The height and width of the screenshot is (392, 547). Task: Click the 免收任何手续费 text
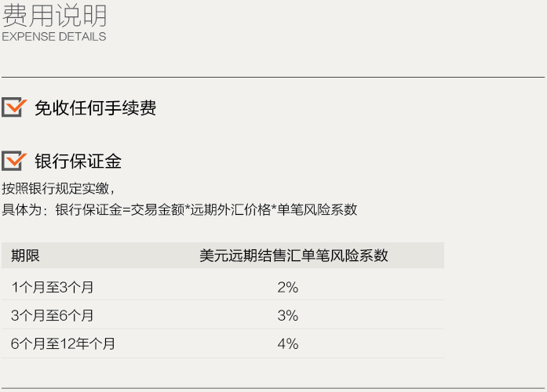tap(95, 107)
